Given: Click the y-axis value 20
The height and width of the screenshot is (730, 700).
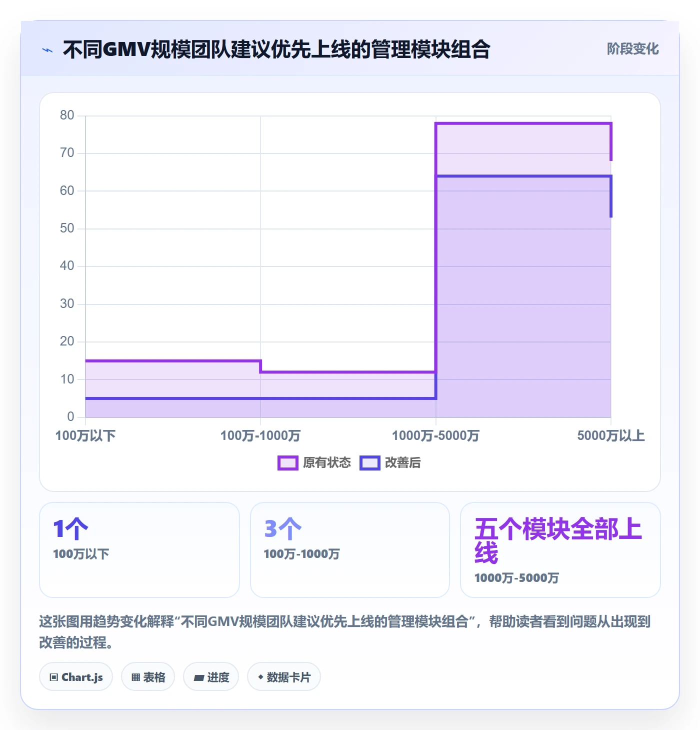Looking at the screenshot, I should [x=67, y=341].
